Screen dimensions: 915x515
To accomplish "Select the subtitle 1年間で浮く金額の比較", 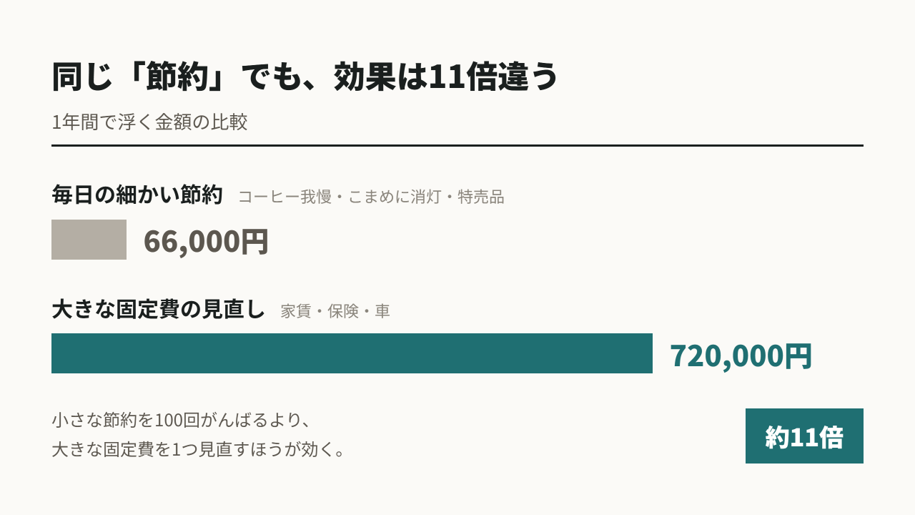I will pos(149,122).
